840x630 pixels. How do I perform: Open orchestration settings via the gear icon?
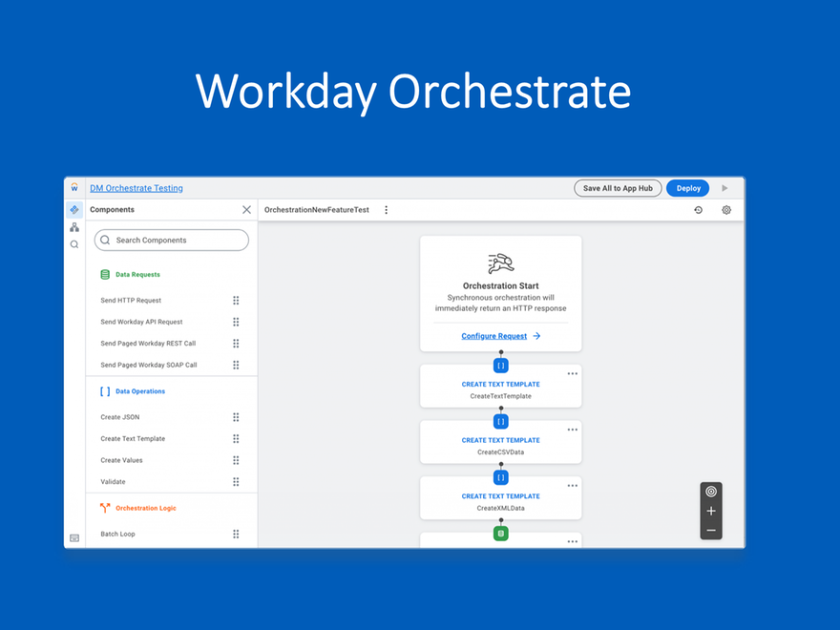coord(726,209)
